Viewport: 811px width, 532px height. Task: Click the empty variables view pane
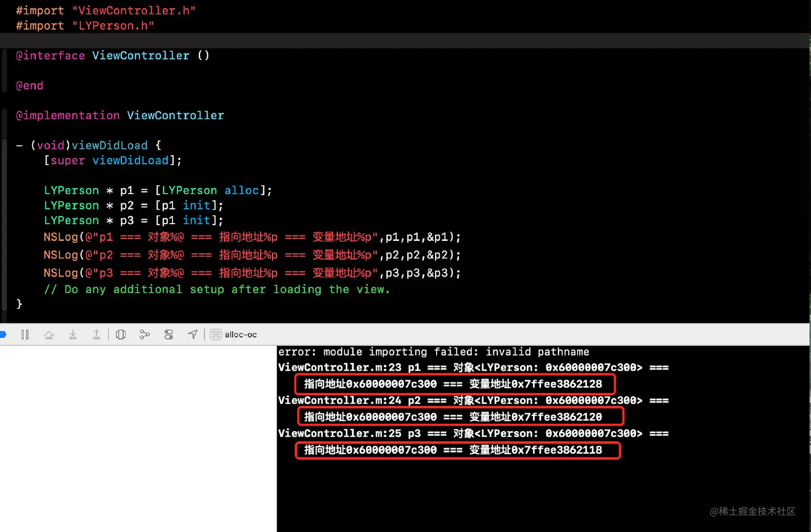pos(138,439)
